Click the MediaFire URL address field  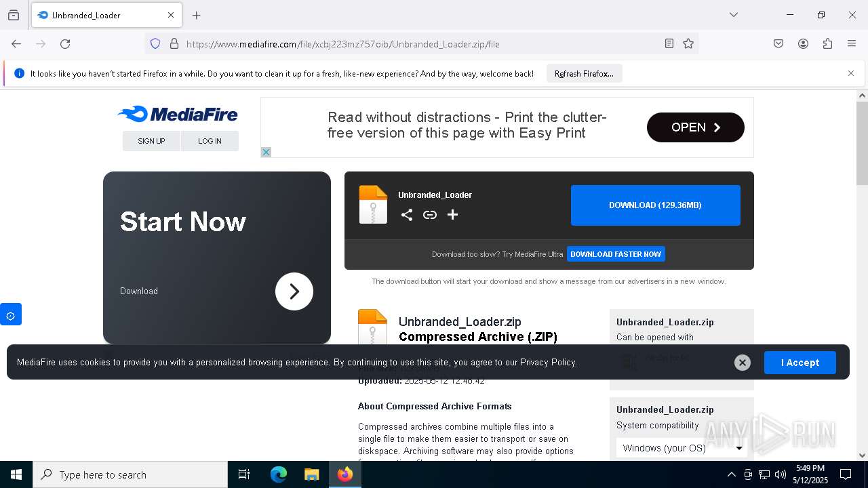420,44
